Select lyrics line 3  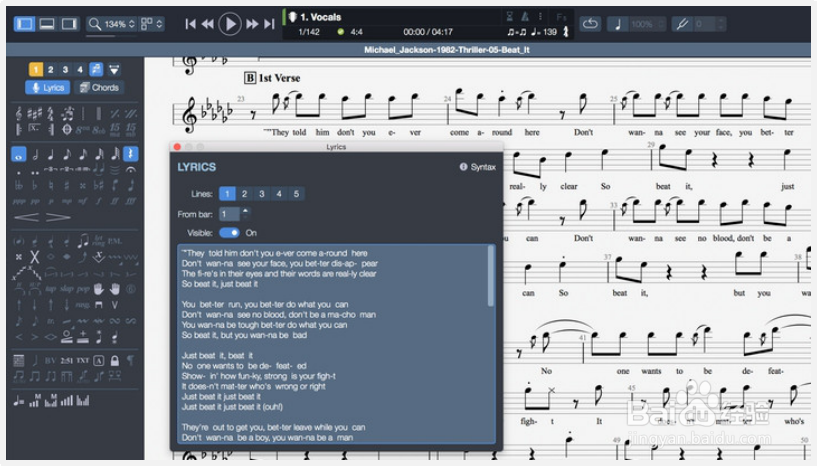tap(262, 194)
